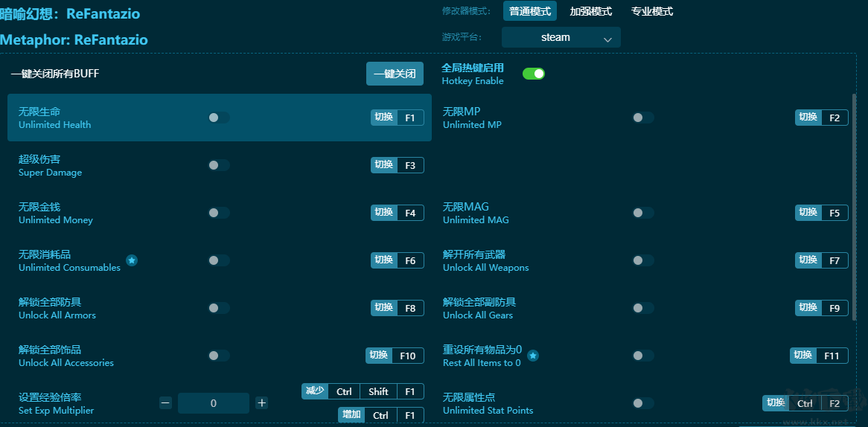This screenshot has height=427, width=868.
Task: Click the minus button for Set Exp Multiplier
Action: point(165,403)
